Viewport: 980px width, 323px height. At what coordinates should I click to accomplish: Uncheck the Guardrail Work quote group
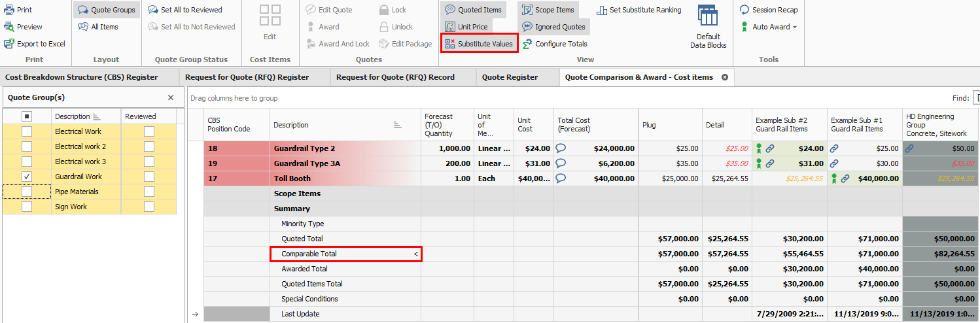(x=27, y=177)
